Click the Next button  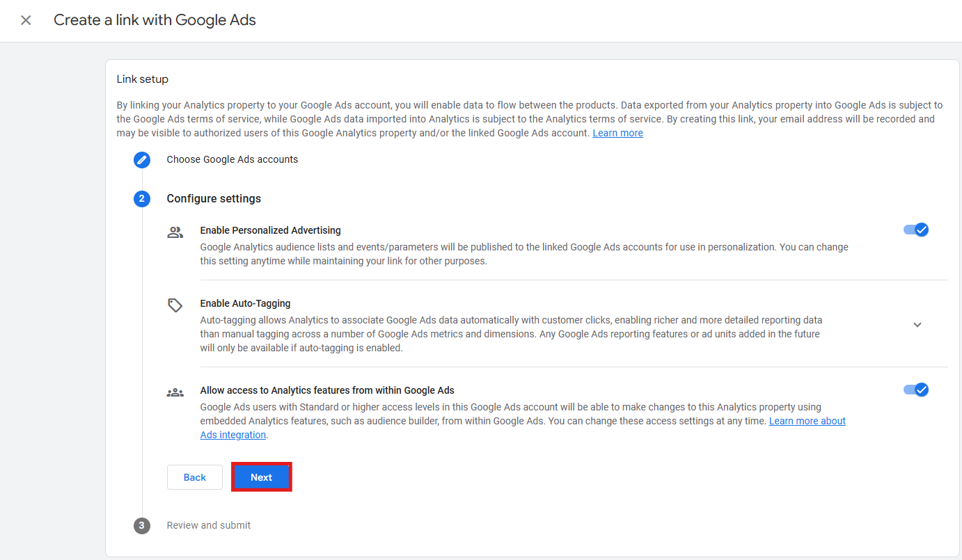pyautogui.click(x=262, y=477)
